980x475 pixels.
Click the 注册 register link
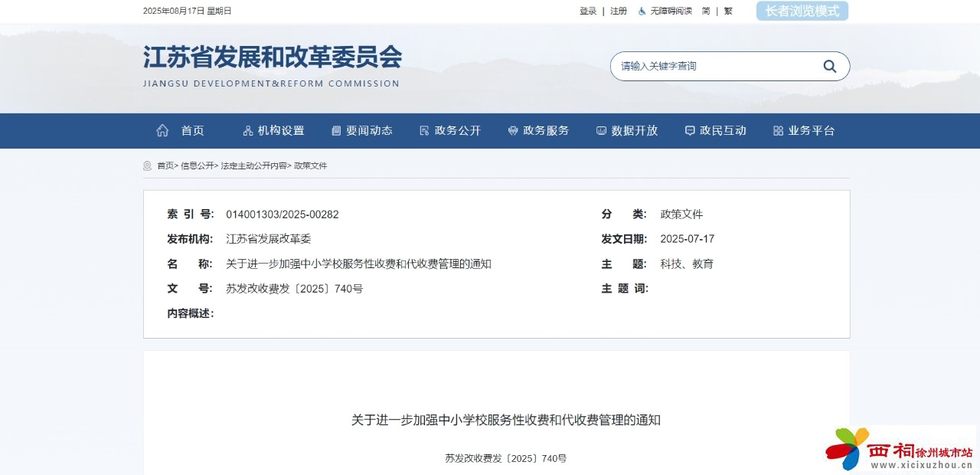coord(617,11)
